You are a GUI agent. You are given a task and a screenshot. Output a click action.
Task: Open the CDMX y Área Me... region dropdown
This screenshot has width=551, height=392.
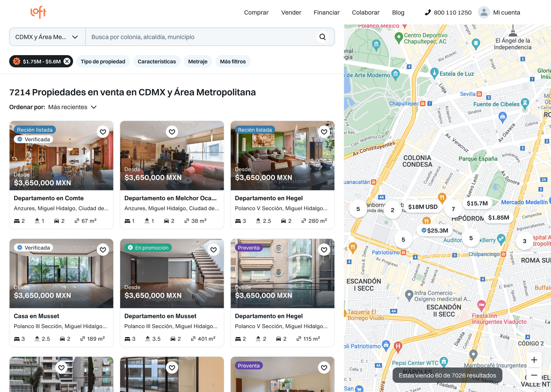coord(47,37)
